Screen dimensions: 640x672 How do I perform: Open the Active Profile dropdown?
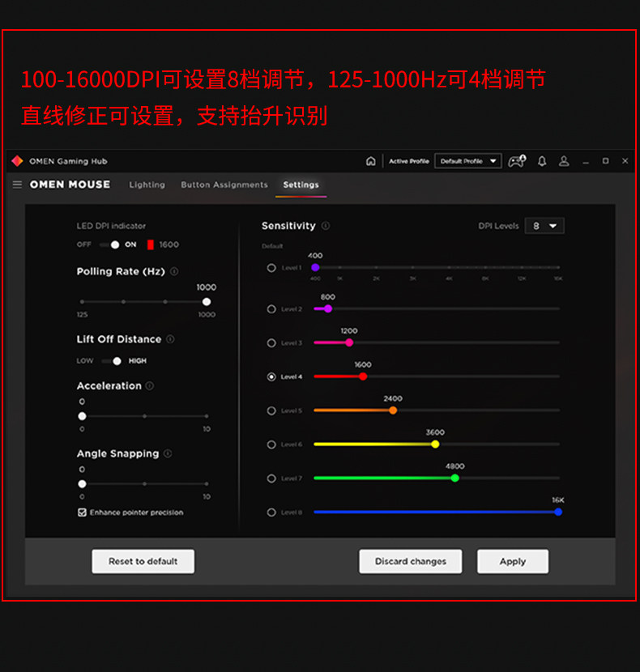tap(468, 161)
